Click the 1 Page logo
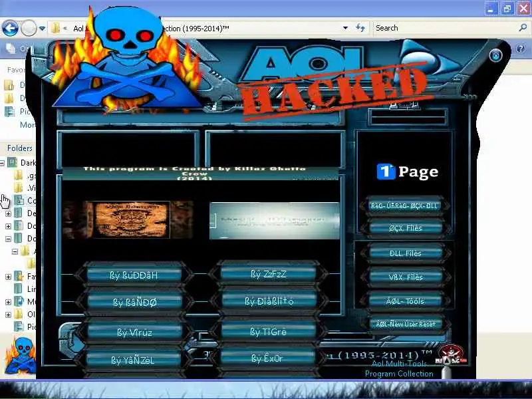Image resolution: width=532 pixels, height=399 pixels. tap(408, 172)
